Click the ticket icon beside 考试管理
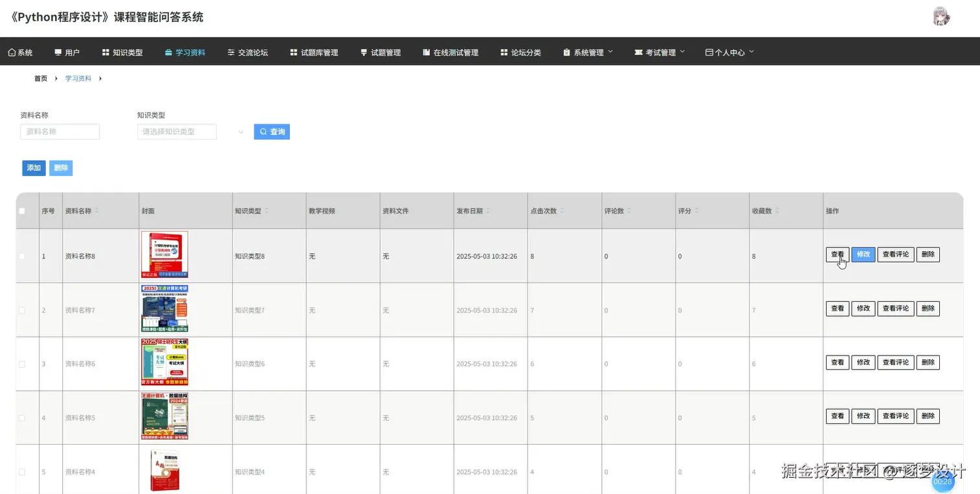Image resolution: width=980 pixels, height=494 pixels. coord(638,52)
